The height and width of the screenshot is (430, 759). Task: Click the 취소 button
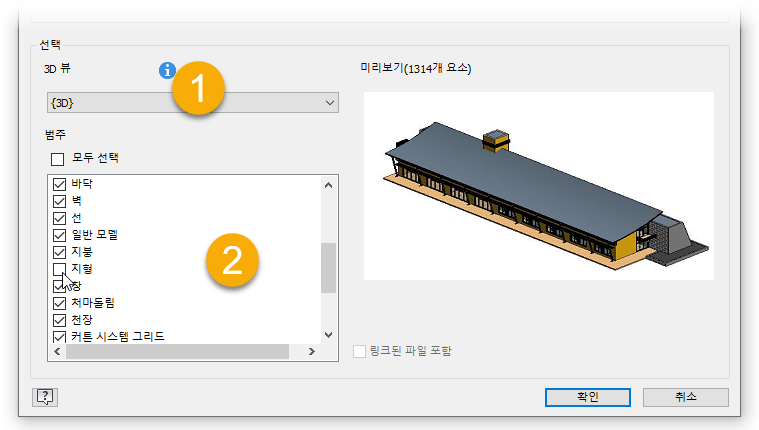pos(685,397)
